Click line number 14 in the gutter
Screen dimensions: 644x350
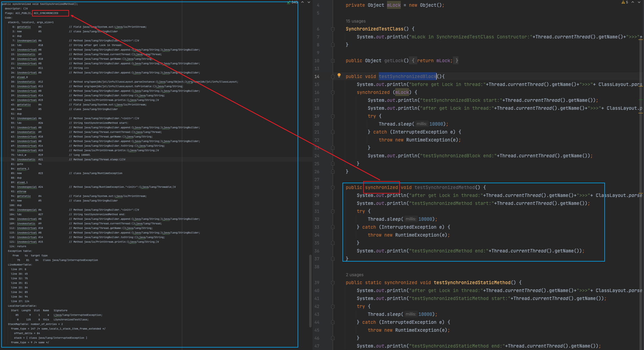pyautogui.click(x=317, y=77)
